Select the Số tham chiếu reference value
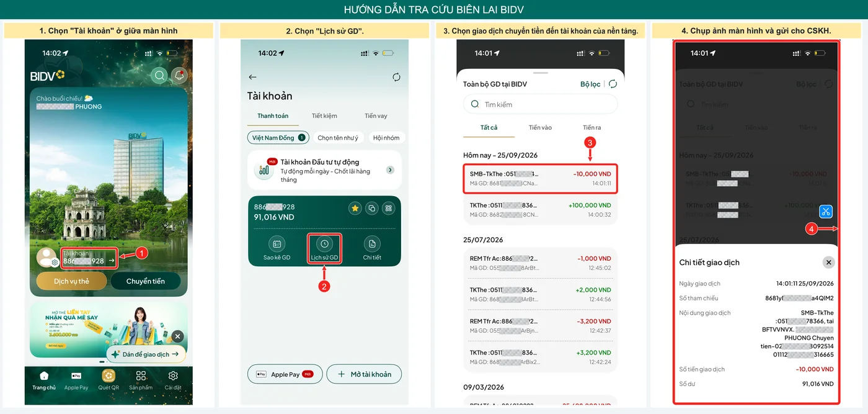 click(799, 299)
